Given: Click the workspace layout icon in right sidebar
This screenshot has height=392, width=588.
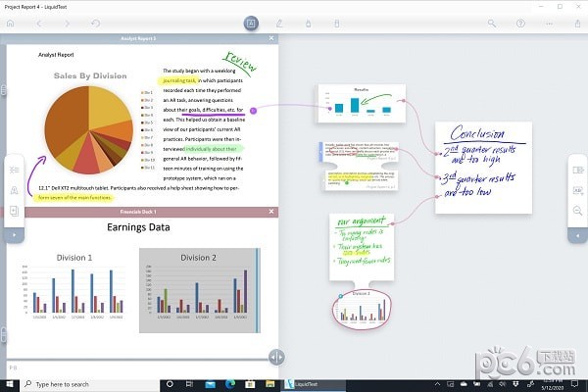Looking at the screenshot, I should click(578, 171).
